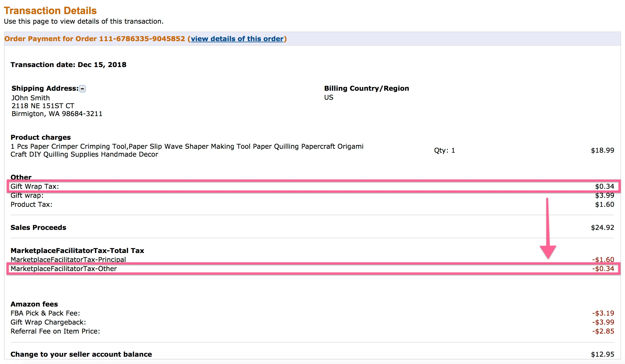625x364 pixels.
Task: Click the order number 111-6786335-9045852 header
Action: 142,39
